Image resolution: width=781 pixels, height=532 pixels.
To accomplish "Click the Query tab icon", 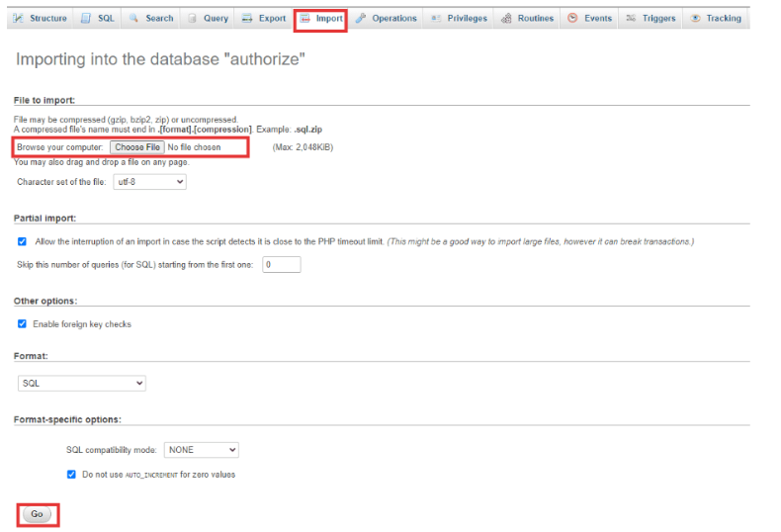I will [192, 18].
